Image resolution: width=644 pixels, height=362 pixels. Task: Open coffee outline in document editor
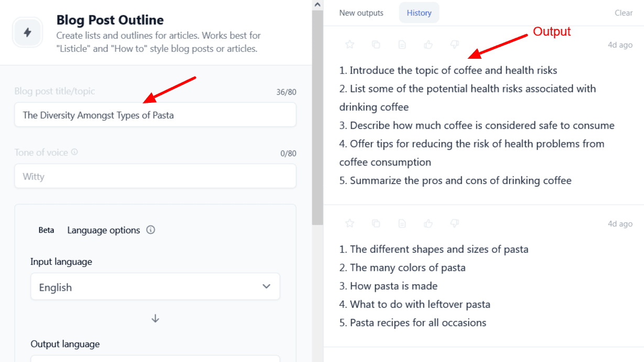(402, 45)
